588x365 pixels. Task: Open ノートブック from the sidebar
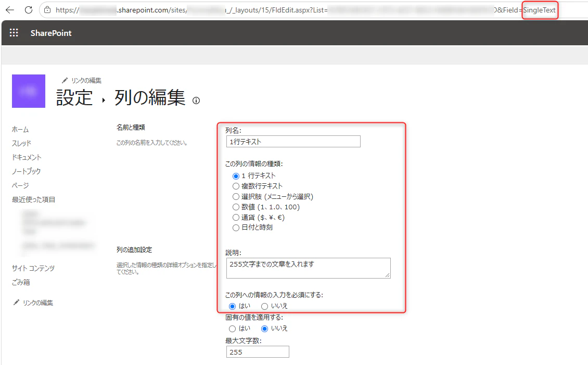click(x=26, y=171)
